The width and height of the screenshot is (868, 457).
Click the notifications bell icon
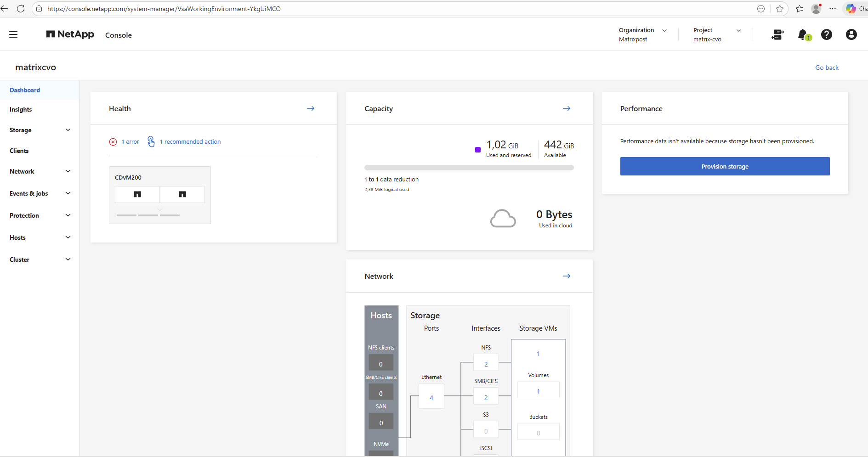click(803, 34)
